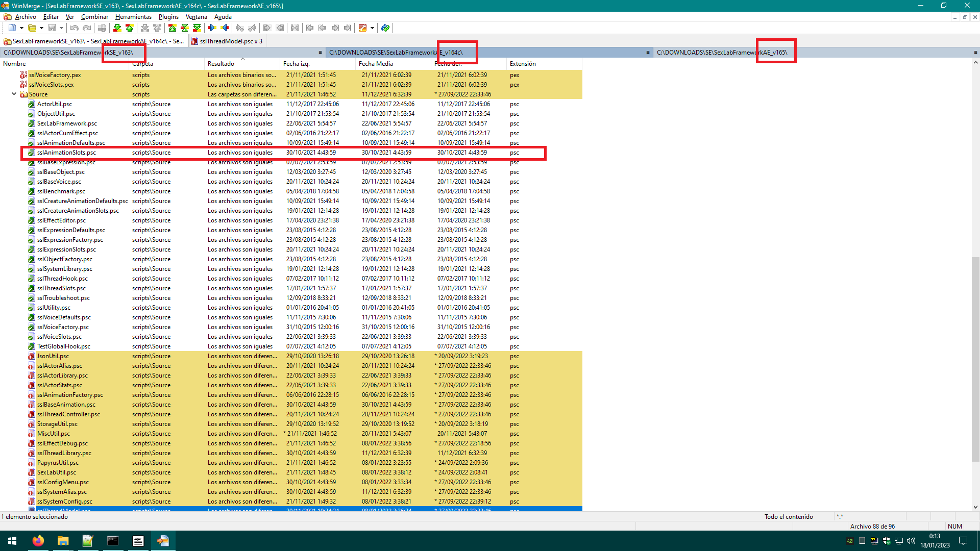Screen dimensions: 980x551
Task: Click Copy to Right blue arrow icon
Action: click(212, 28)
